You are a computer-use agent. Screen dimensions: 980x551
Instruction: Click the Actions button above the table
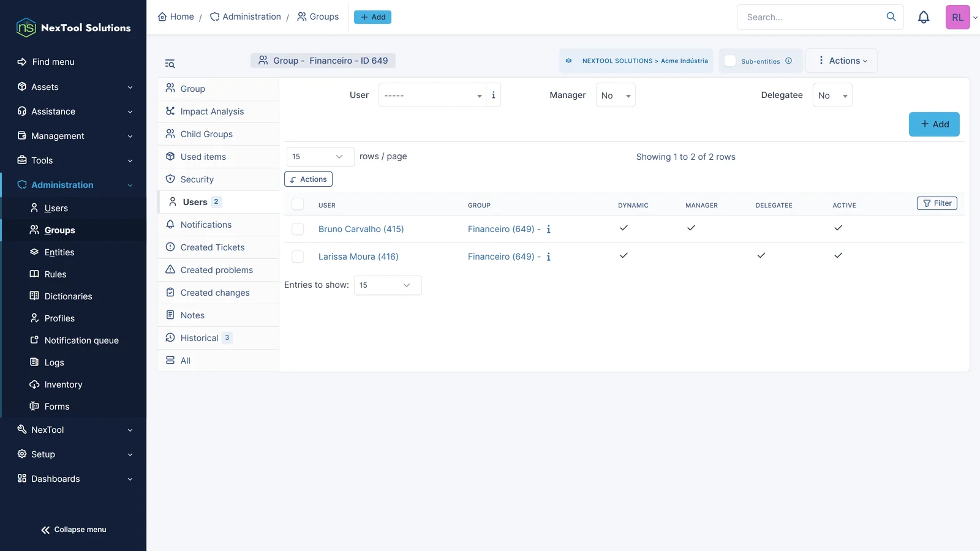coord(308,179)
